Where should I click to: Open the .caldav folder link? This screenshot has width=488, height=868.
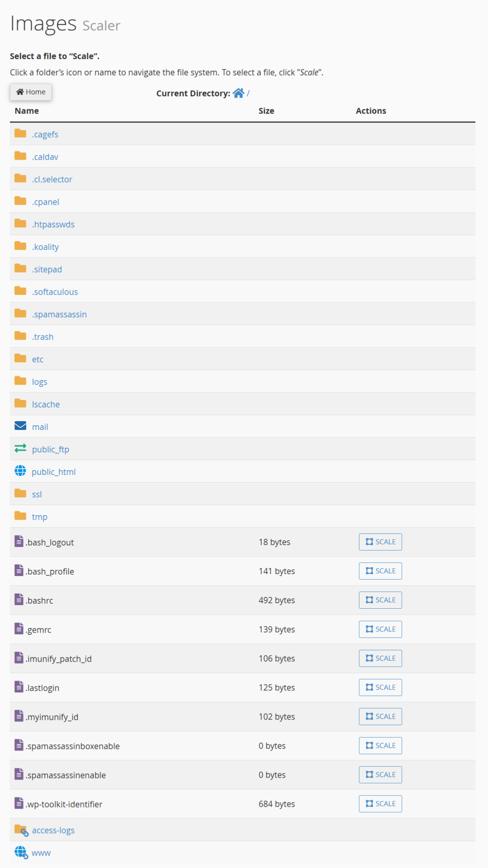[x=45, y=157]
